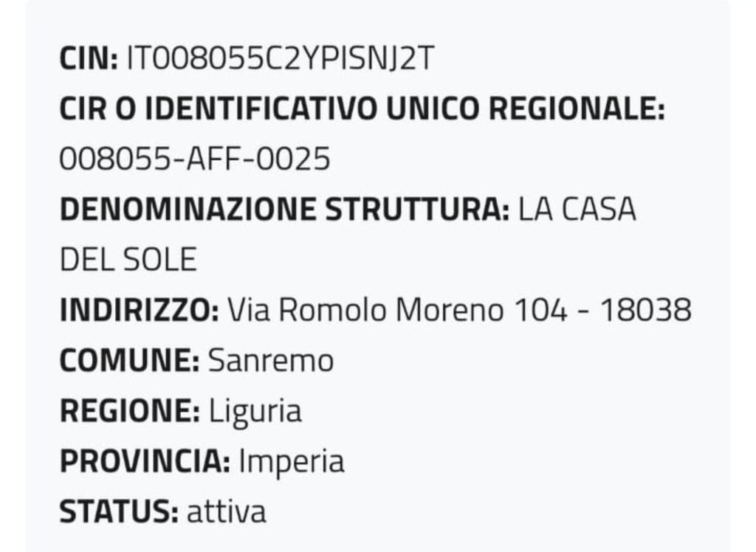The image size is (756, 552).
Task: Select the region value Liguria
Action: point(255,411)
